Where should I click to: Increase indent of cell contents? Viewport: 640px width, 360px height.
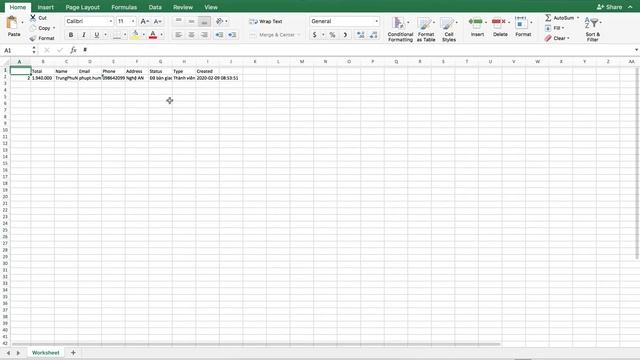(232, 35)
